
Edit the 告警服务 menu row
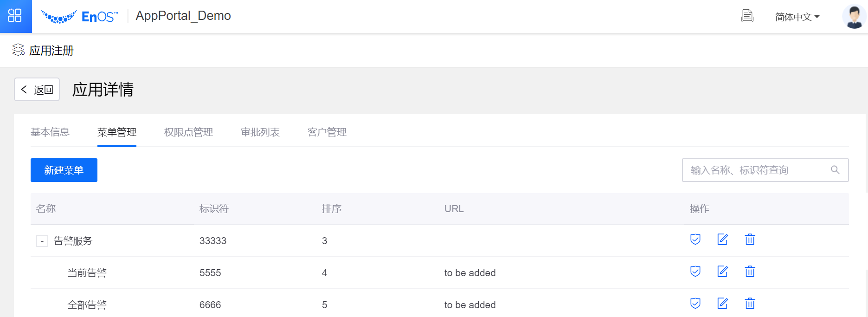tap(722, 239)
